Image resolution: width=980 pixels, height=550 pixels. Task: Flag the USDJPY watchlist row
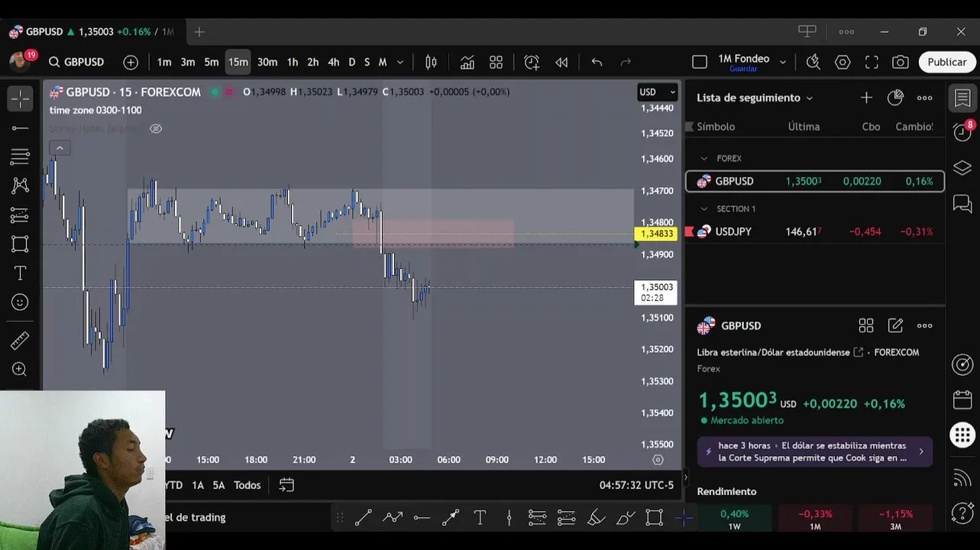click(690, 231)
